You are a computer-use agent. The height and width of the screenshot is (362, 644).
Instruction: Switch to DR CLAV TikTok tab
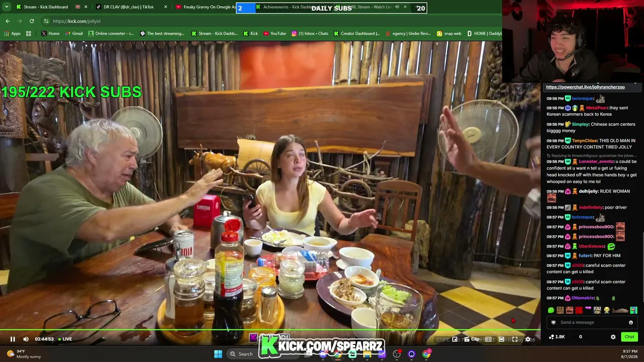[x=129, y=7]
